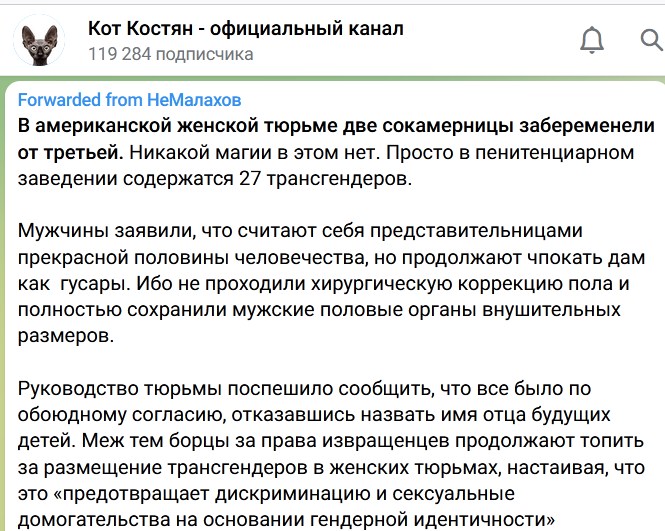This screenshot has height=531, width=665.
Task: Click the phrase 27 трансгендеров
Action: pyautogui.click(x=326, y=179)
